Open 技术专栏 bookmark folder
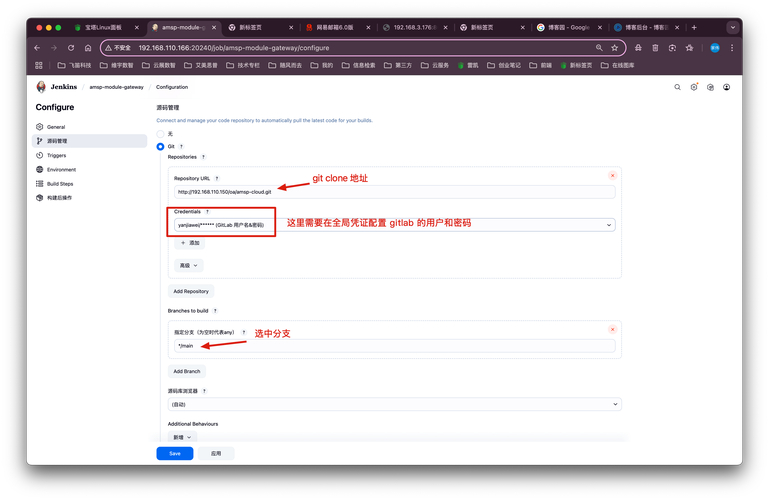 [x=243, y=65]
